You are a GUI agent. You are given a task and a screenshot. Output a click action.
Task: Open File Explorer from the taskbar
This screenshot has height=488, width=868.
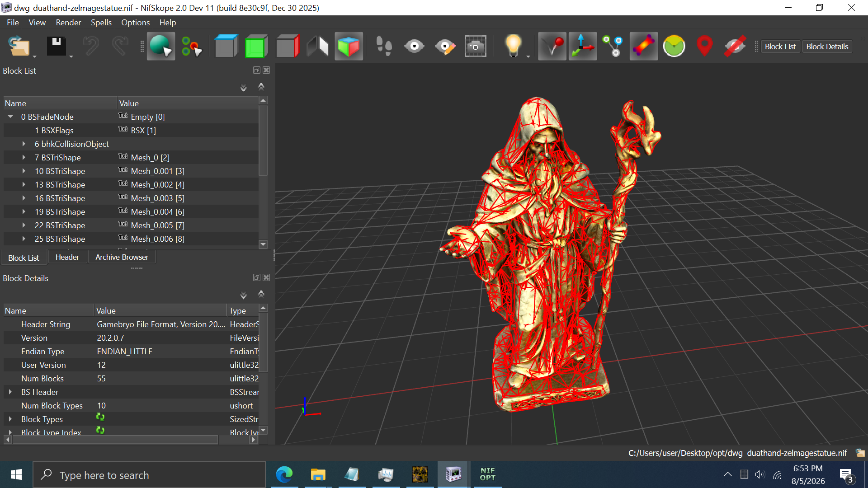coord(318,474)
